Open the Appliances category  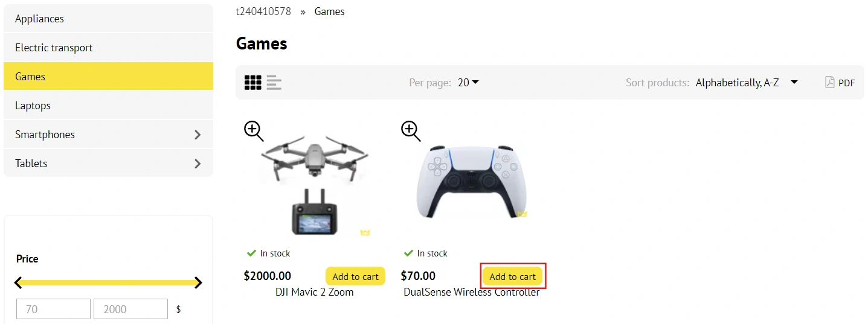[40, 19]
